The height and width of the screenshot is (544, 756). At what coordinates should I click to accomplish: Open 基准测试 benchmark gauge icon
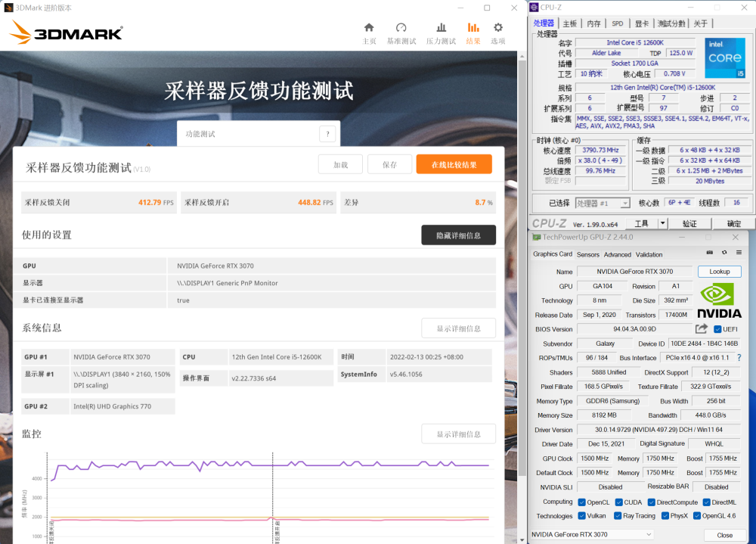[401, 27]
